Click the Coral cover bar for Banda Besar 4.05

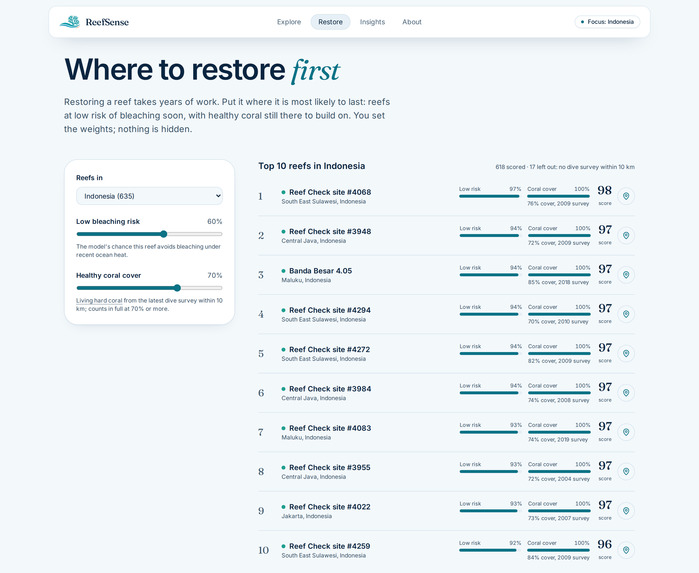point(559,275)
